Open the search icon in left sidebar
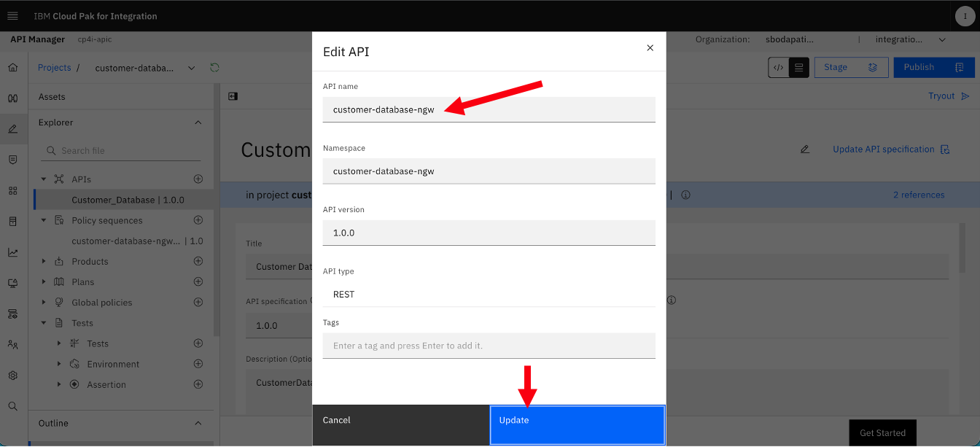Screen dimensions: 980x447 (x=12, y=406)
